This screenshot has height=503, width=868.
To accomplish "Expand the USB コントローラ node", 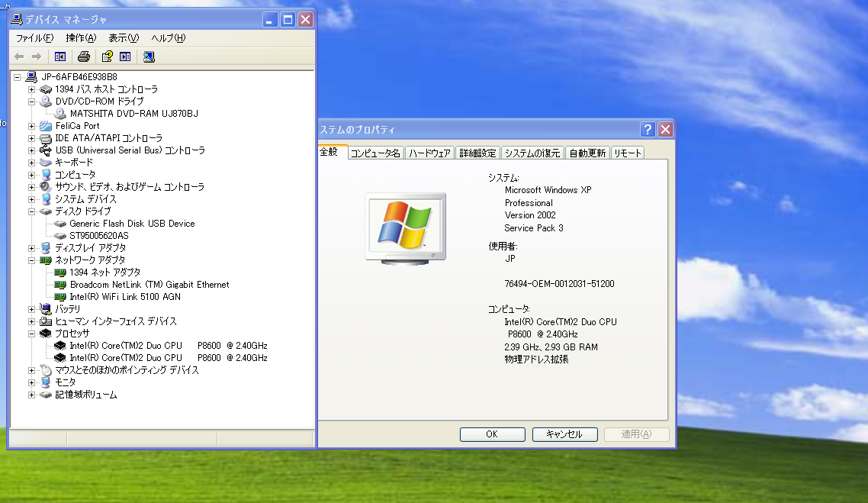I will 31,150.
